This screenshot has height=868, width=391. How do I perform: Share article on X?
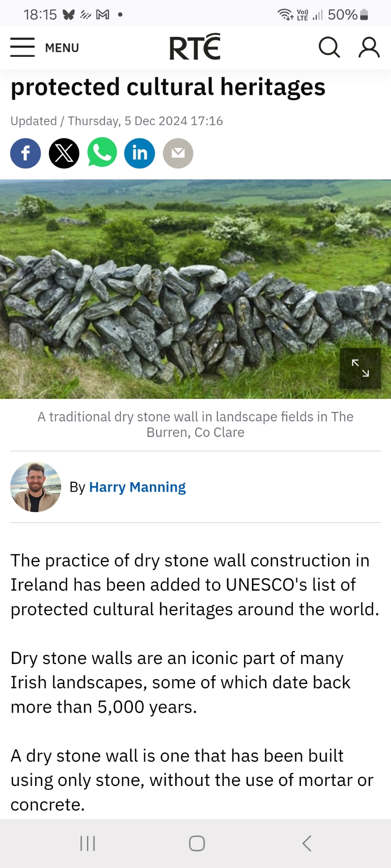pos(64,153)
